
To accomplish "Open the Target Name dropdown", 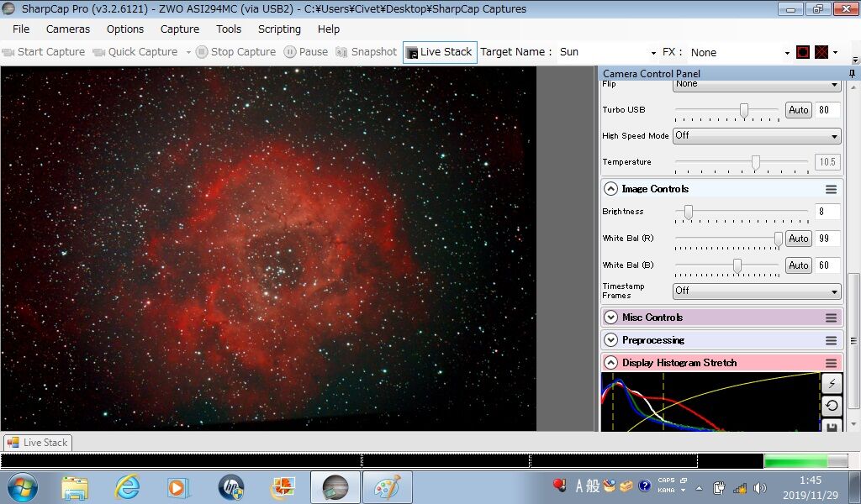I will 653,53.
